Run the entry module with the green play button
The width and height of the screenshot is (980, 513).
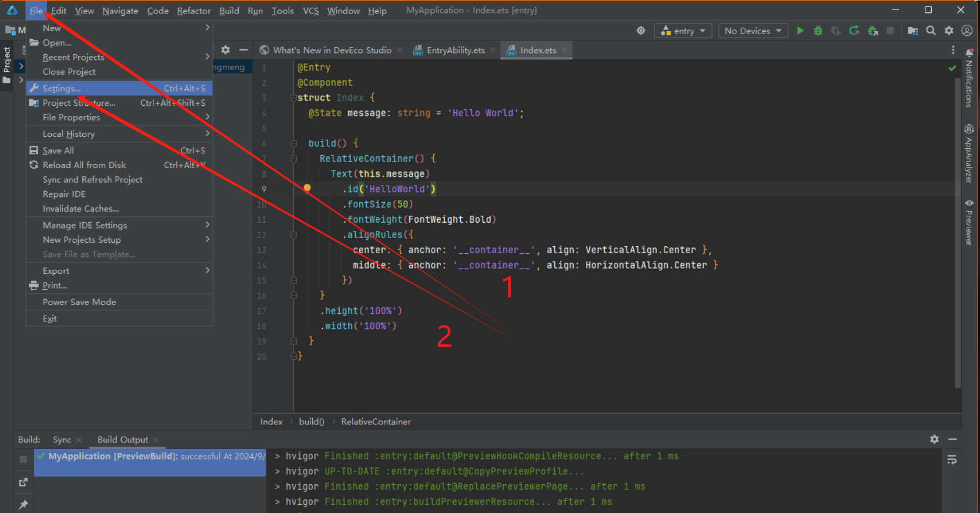coord(800,31)
